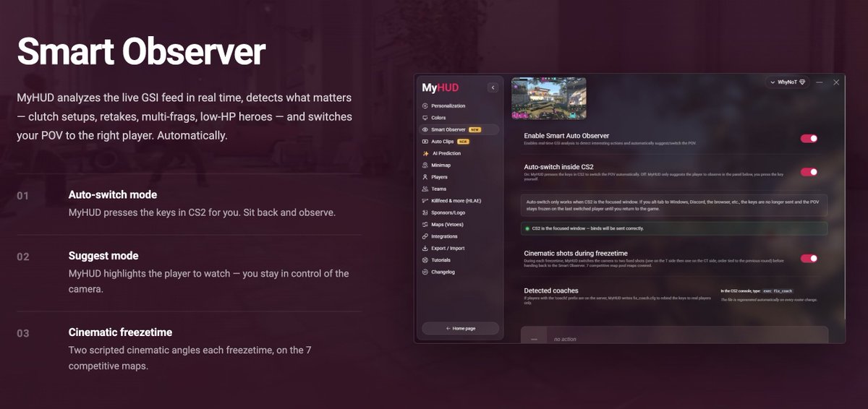Image resolution: width=868 pixels, height=409 pixels.
Task: Click the Killfeed & more (HLAE) icon
Action: [425, 201]
